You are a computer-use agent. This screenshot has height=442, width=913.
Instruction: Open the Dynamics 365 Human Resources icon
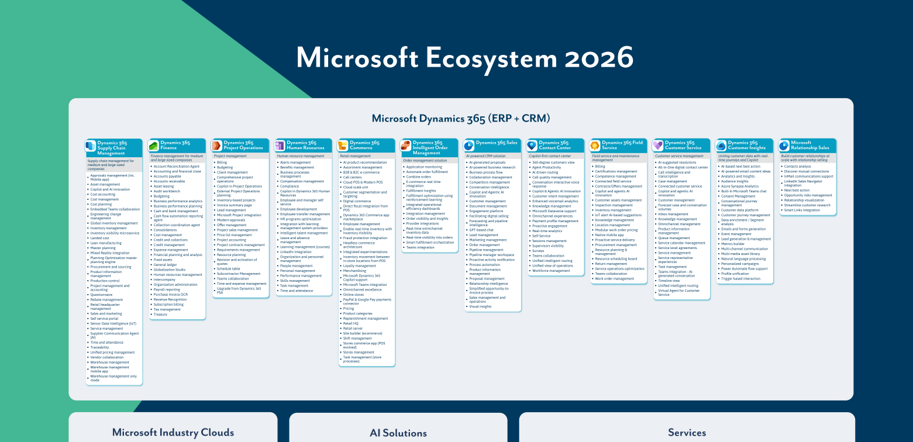280,146
